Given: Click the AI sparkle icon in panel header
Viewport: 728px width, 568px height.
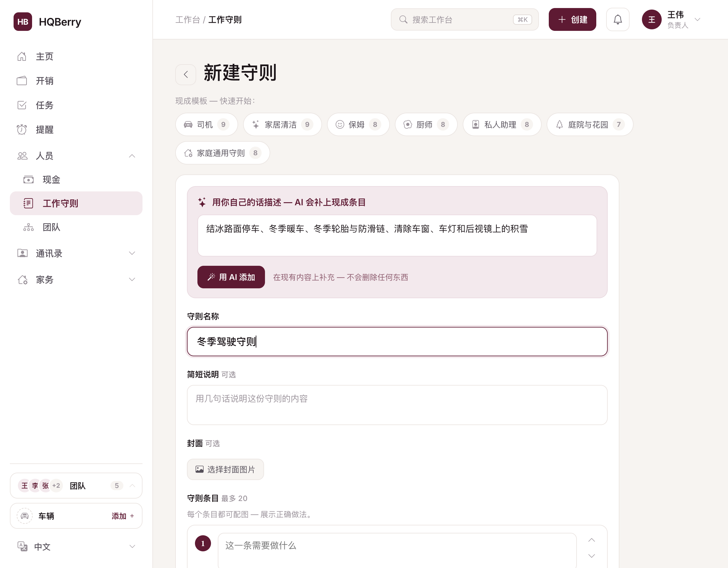Looking at the screenshot, I should tap(202, 202).
